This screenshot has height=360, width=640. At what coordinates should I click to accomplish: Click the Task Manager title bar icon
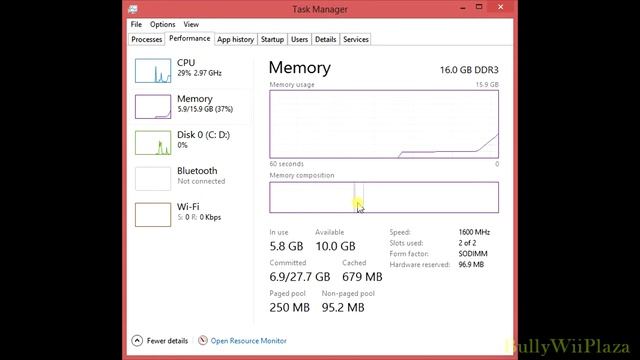point(133,9)
